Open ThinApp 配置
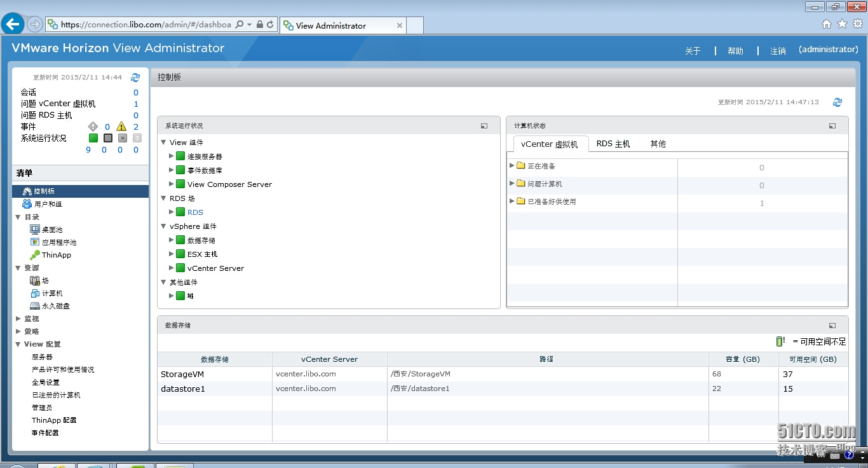Viewport: 868px width, 468px height. [54, 420]
